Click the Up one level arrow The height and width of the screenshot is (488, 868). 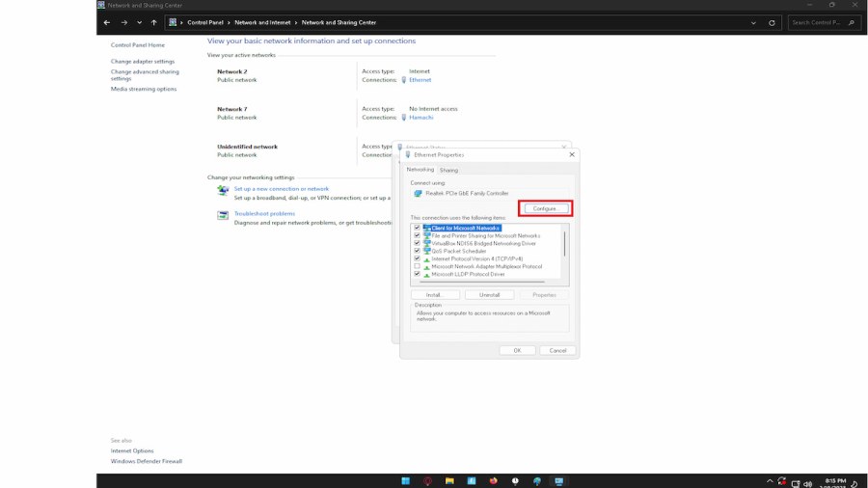point(154,22)
